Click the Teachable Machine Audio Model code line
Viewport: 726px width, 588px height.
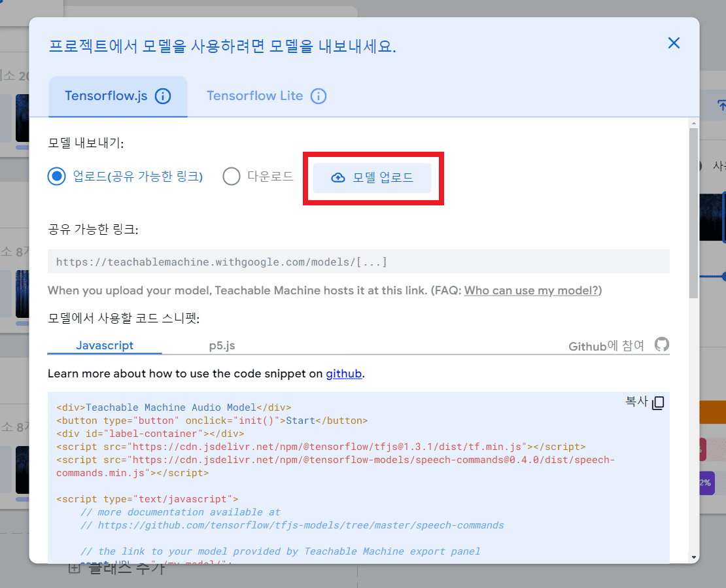coord(173,407)
